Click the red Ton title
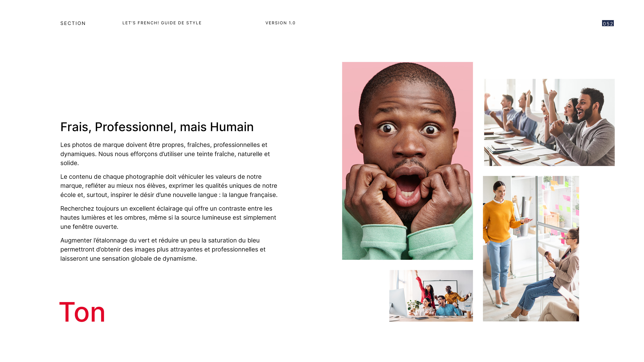644x362 pixels. point(82,312)
